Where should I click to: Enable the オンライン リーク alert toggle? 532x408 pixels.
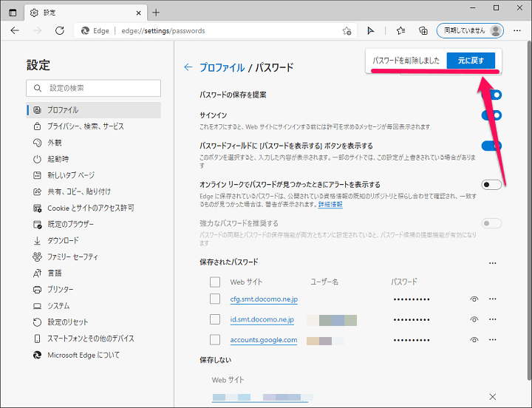(491, 185)
